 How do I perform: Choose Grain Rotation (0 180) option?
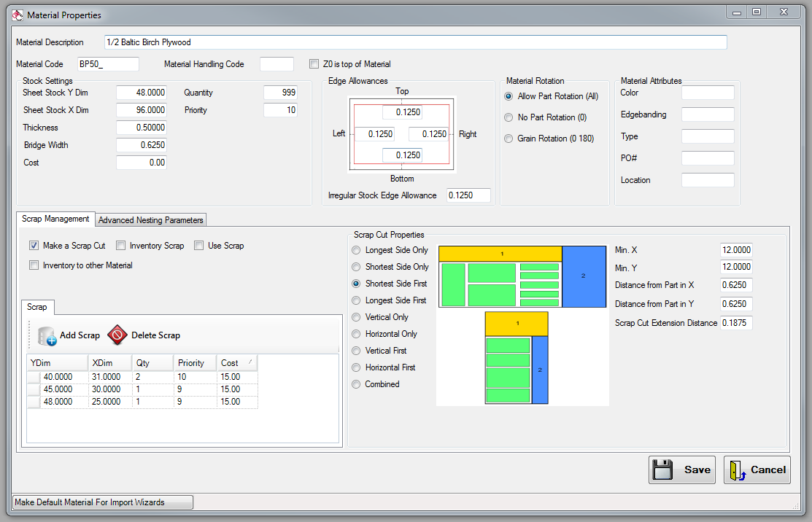pos(509,139)
